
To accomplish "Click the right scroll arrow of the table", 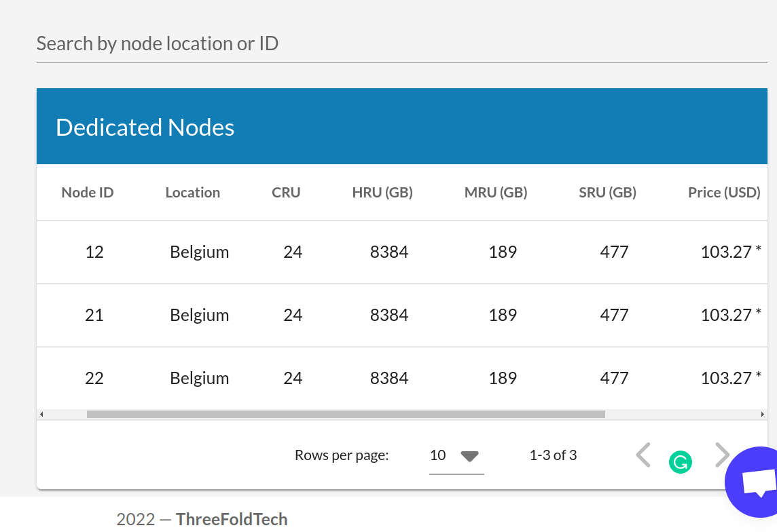I will [x=762, y=413].
